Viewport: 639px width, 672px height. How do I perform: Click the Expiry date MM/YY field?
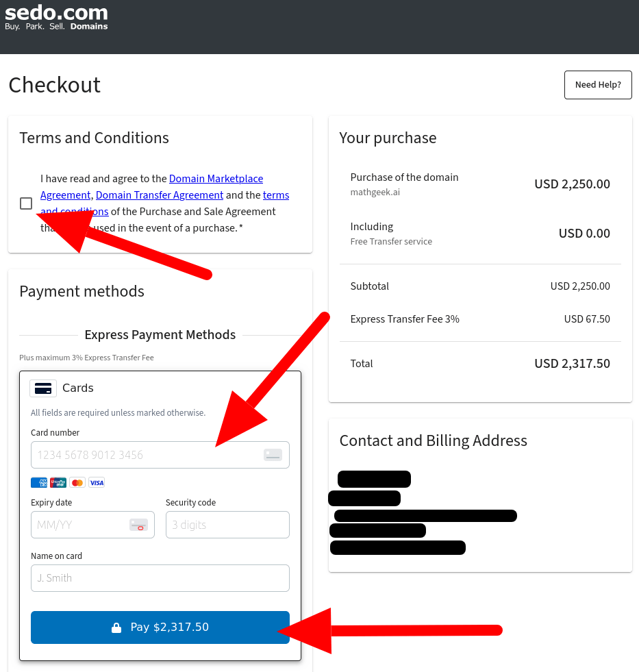(x=79, y=525)
